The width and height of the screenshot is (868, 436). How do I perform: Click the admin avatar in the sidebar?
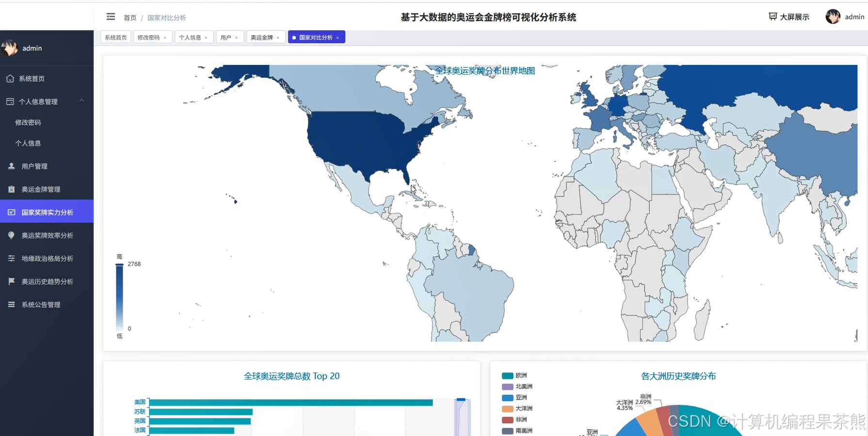point(9,48)
